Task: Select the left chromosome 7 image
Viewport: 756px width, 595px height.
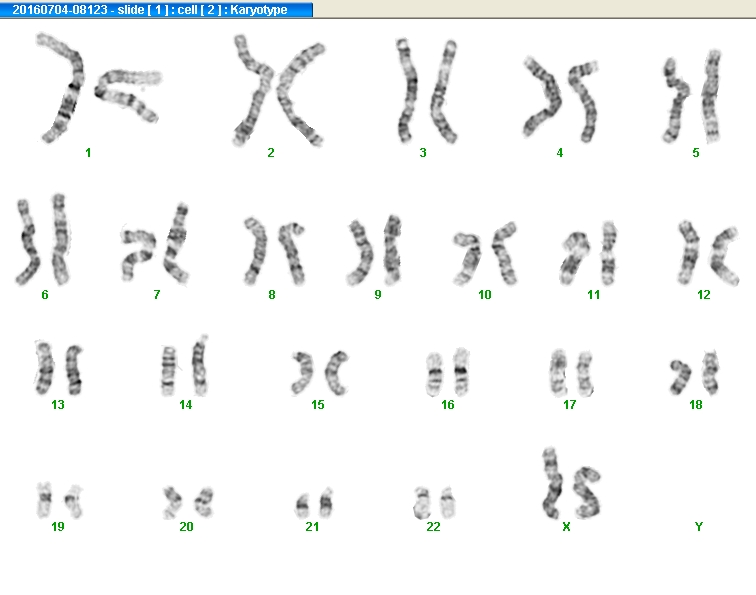Action: click(138, 254)
